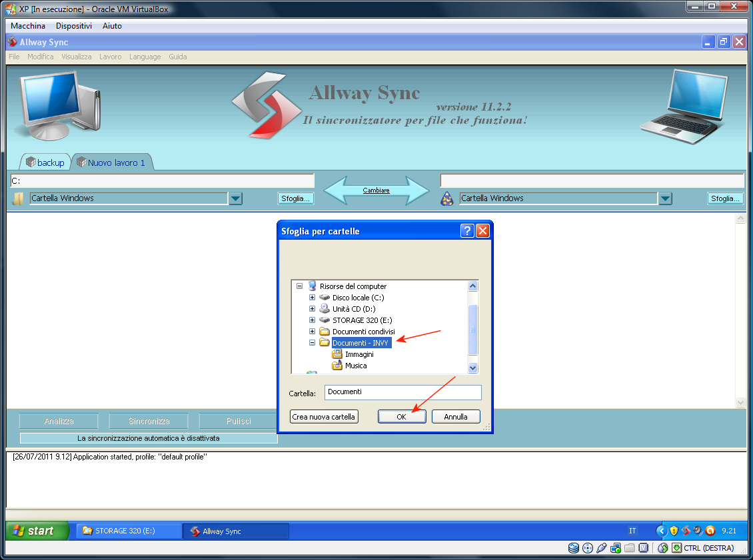Expand the Disco locale (C:) node
Screen dimensions: 753x560
[x=312, y=298]
